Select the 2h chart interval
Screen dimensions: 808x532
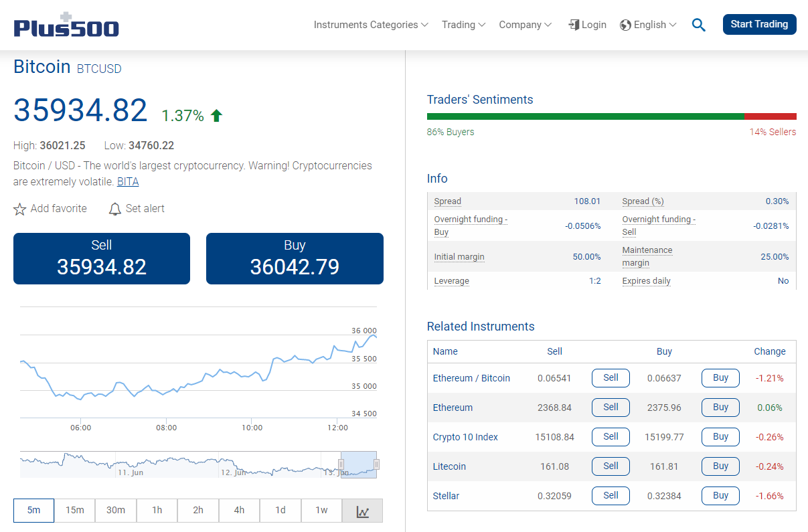coord(198,511)
